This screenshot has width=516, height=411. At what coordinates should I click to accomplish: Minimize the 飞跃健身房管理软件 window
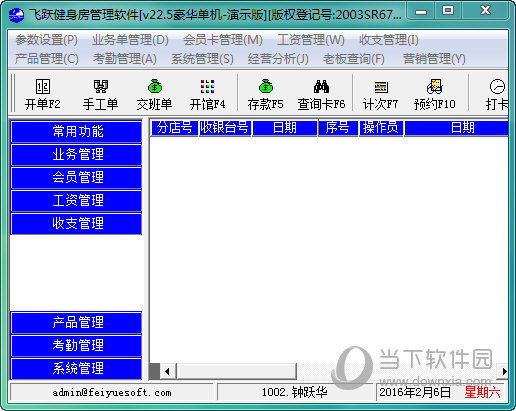coord(421,11)
